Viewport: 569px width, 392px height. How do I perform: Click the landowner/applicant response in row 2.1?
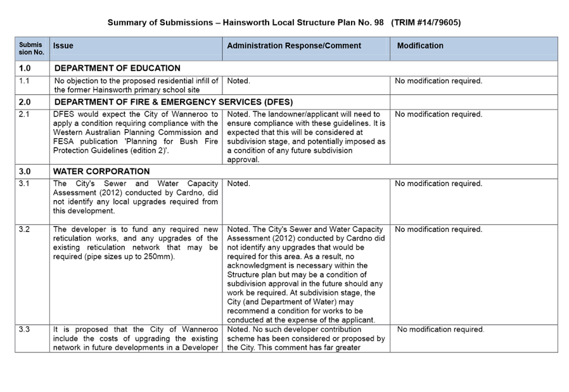tap(305, 137)
